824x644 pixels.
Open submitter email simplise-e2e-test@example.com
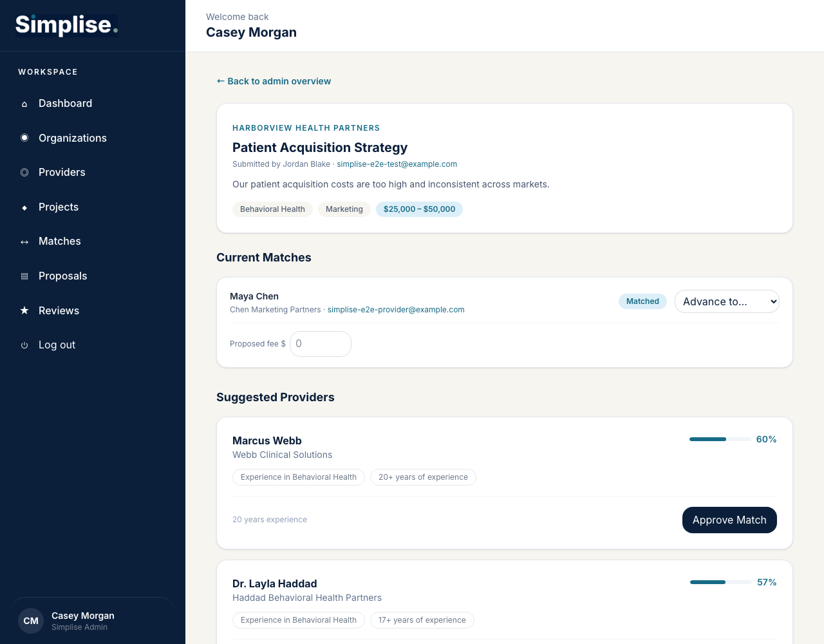coord(397,164)
